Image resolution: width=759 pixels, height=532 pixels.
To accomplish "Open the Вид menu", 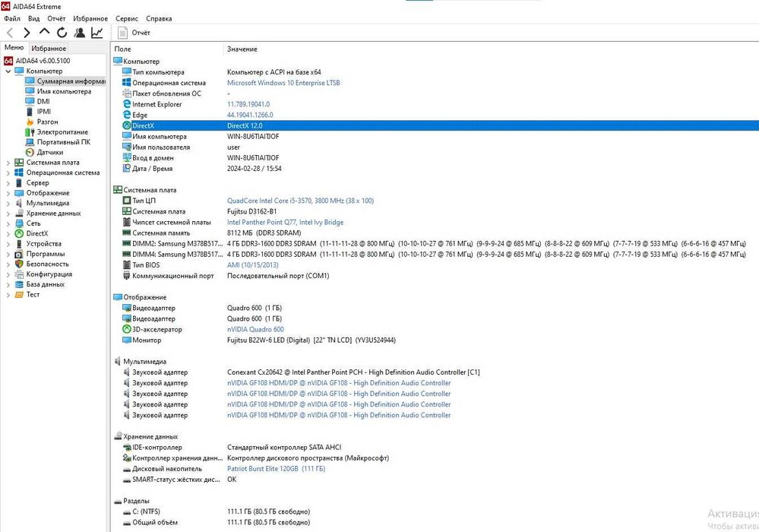I will point(34,18).
